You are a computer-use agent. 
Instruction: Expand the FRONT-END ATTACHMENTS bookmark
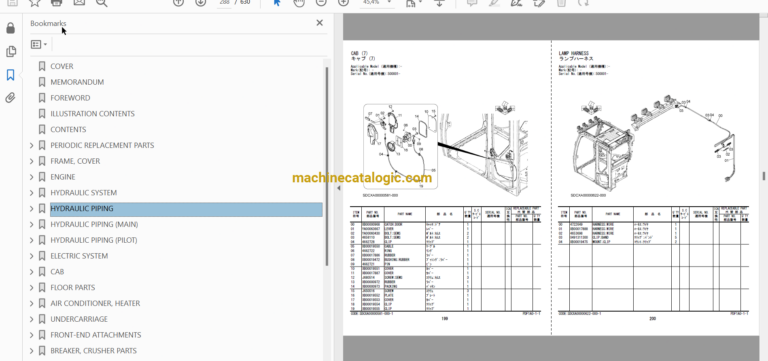(32, 335)
